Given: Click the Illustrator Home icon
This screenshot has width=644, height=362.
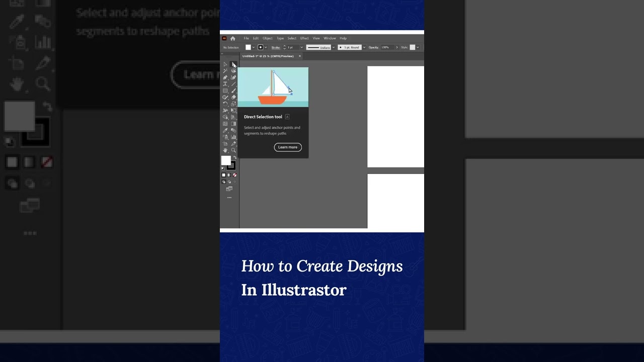Looking at the screenshot, I should pos(233,38).
